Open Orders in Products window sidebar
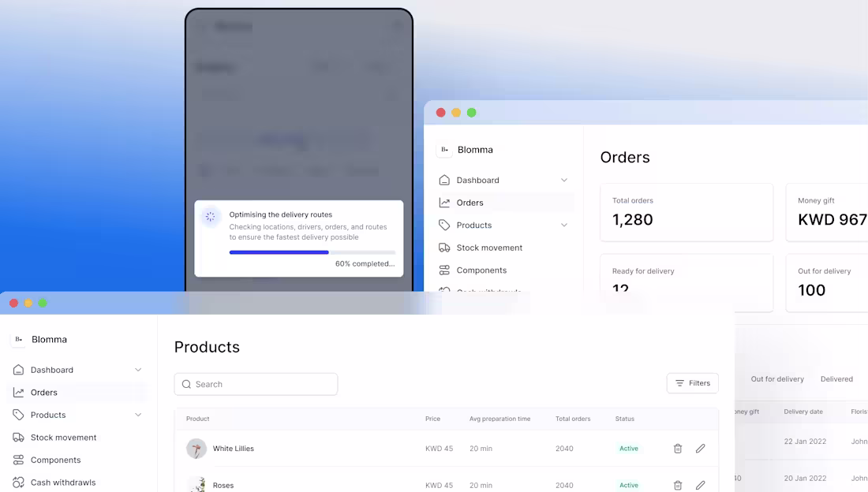The height and width of the screenshot is (492, 868). point(77,393)
